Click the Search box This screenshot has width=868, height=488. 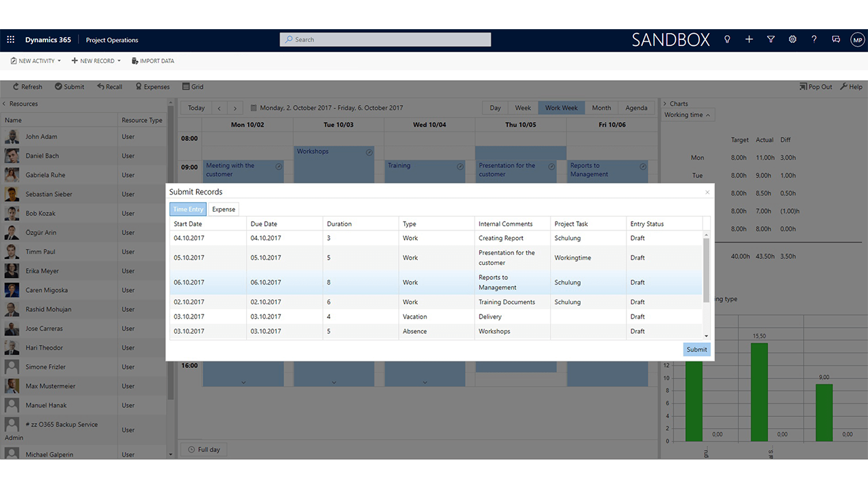pos(385,40)
